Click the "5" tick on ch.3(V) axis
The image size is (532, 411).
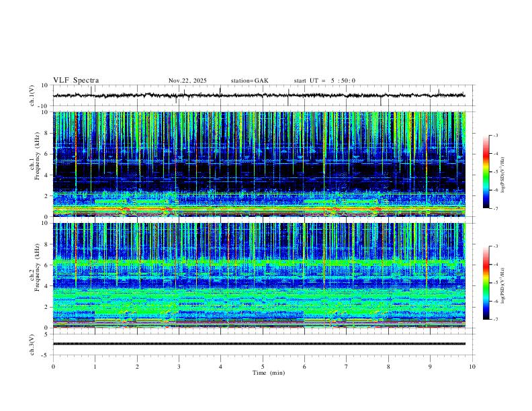coord(47,334)
